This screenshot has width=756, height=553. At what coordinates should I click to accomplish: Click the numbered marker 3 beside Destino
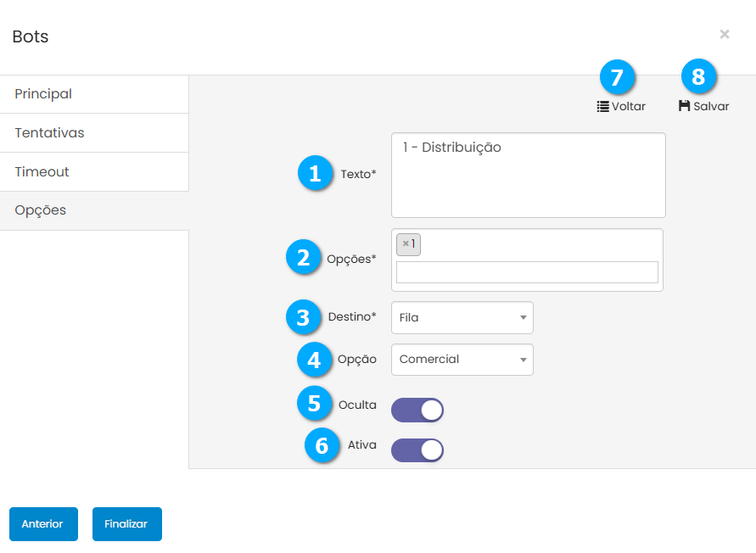(304, 317)
